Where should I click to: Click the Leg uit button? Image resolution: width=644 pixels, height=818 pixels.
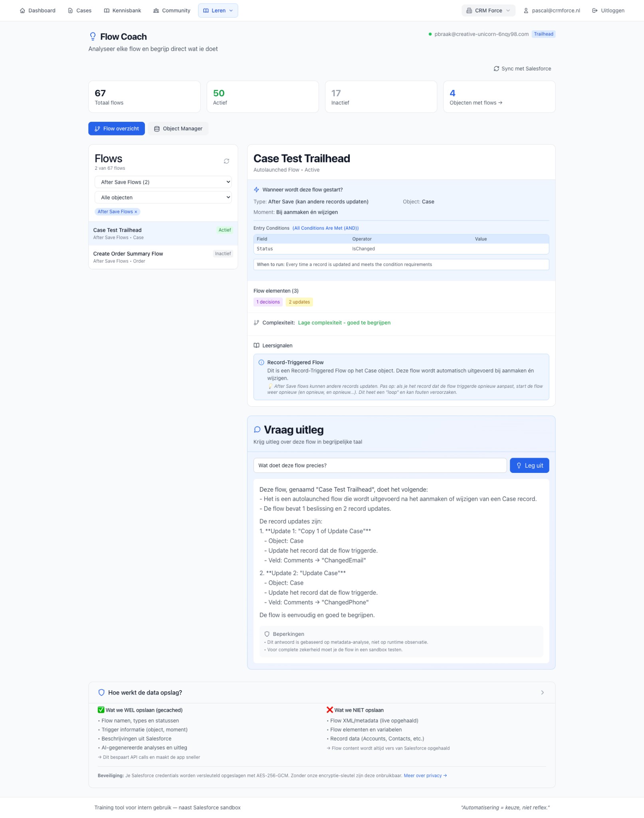529,465
